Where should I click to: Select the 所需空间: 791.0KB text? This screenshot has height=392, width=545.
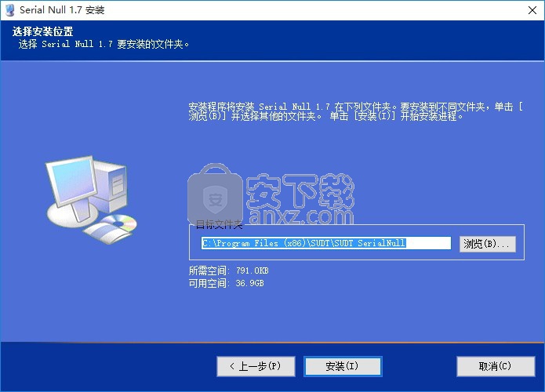[x=229, y=270]
